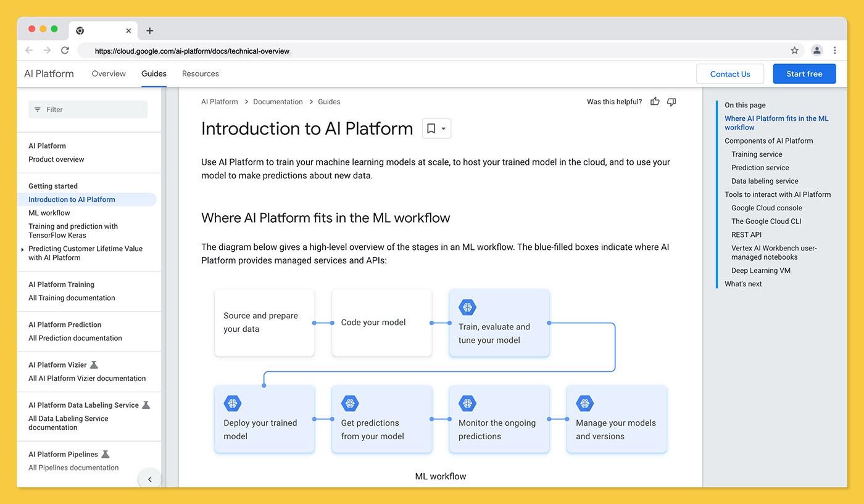
Task: Switch to the Guides tab
Action: (153, 73)
